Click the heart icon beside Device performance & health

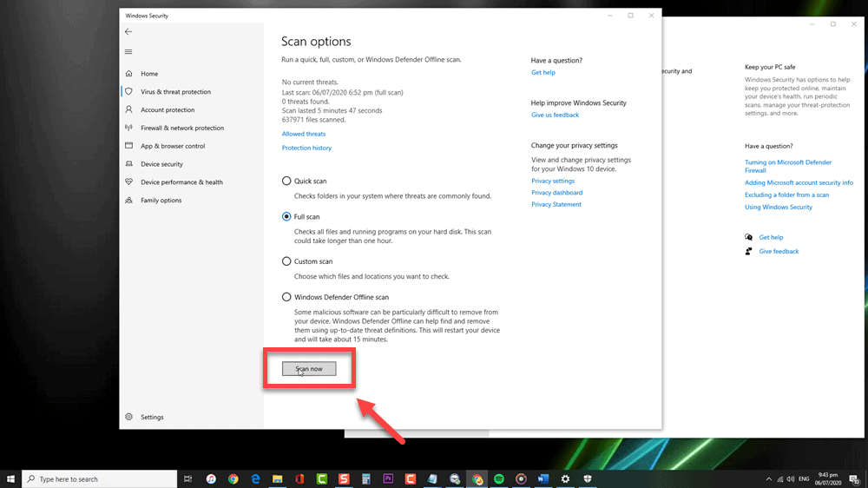click(129, 181)
